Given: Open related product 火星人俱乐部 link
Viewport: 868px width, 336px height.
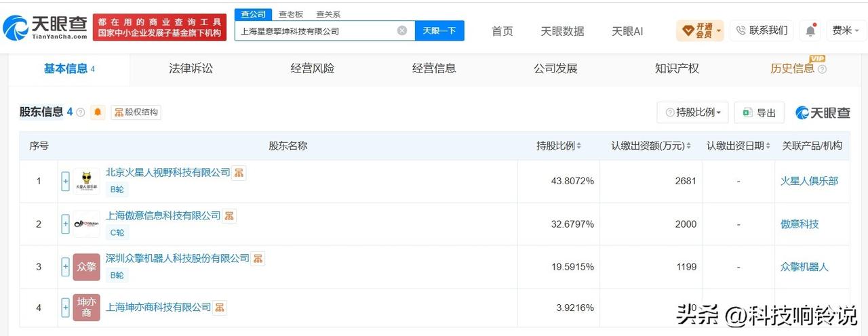Looking at the screenshot, I should tap(809, 181).
